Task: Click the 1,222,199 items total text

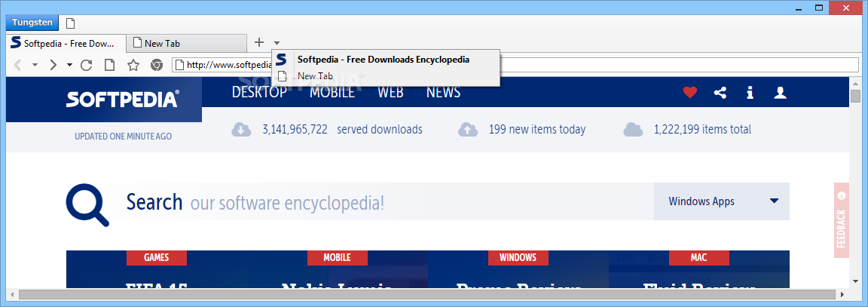Action: coord(702,130)
